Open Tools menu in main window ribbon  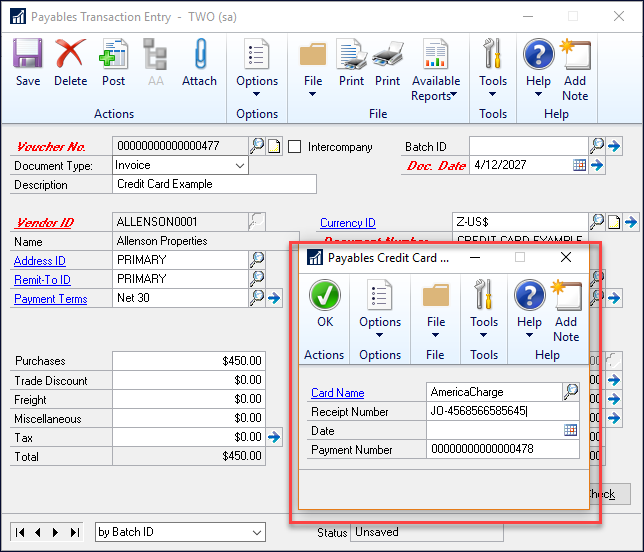(x=492, y=68)
